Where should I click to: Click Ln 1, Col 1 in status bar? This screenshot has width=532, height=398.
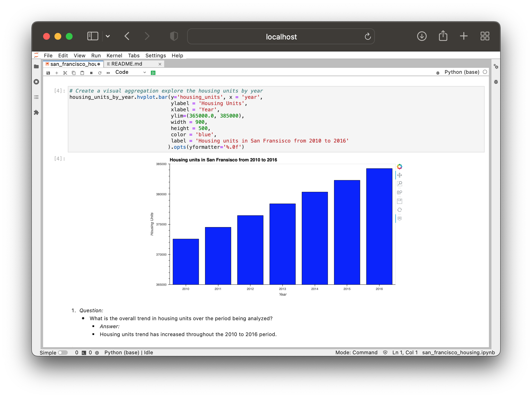coord(405,353)
